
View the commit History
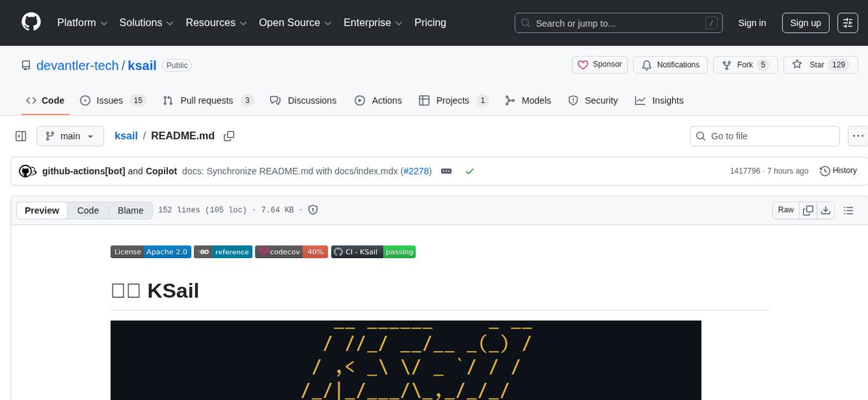click(x=838, y=171)
